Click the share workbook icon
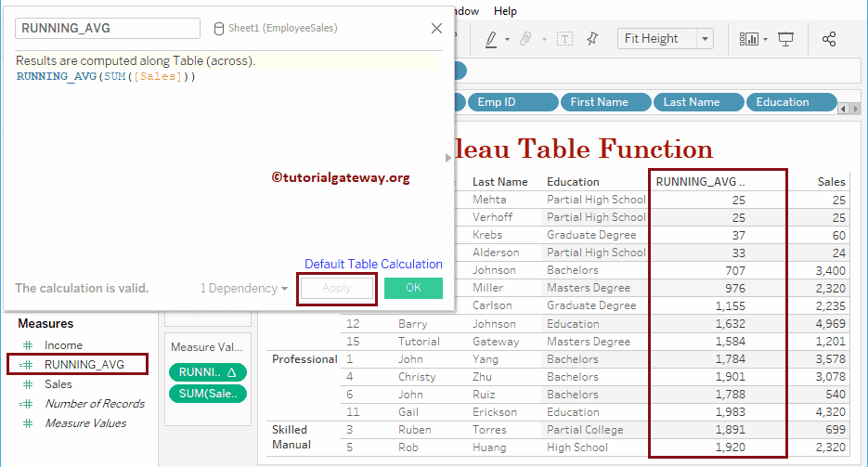 [829, 39]
